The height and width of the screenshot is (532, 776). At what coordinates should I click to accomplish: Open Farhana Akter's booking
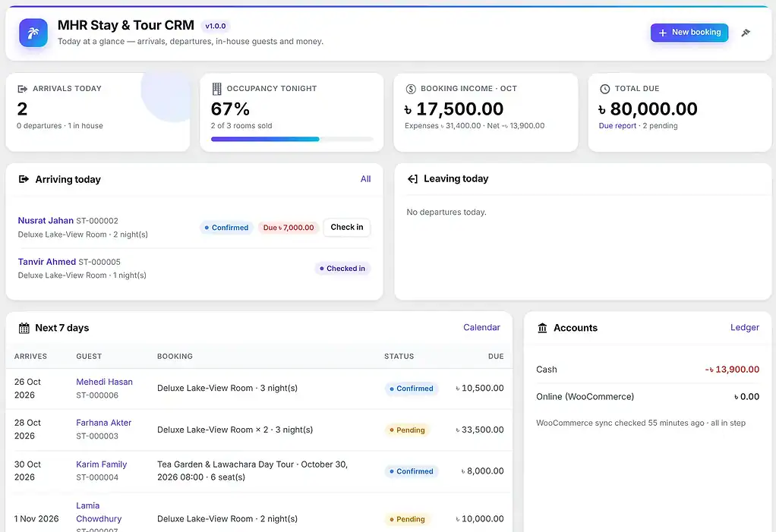pos(103,423)
